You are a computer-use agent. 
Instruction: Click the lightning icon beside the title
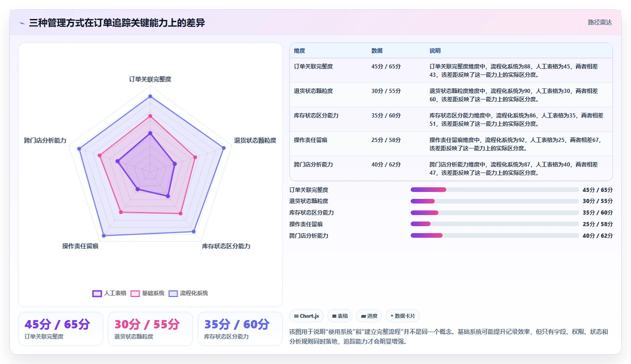coord(22,23)
